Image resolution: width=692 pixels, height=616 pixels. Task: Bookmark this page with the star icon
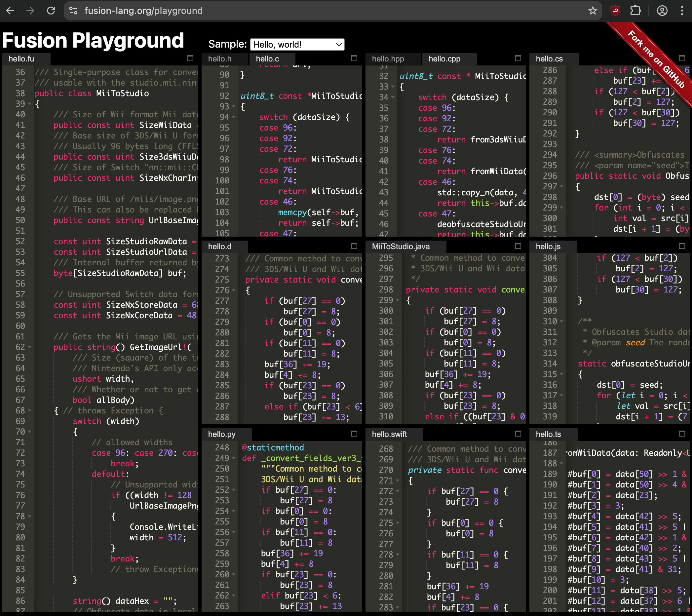tap(593, 11)
